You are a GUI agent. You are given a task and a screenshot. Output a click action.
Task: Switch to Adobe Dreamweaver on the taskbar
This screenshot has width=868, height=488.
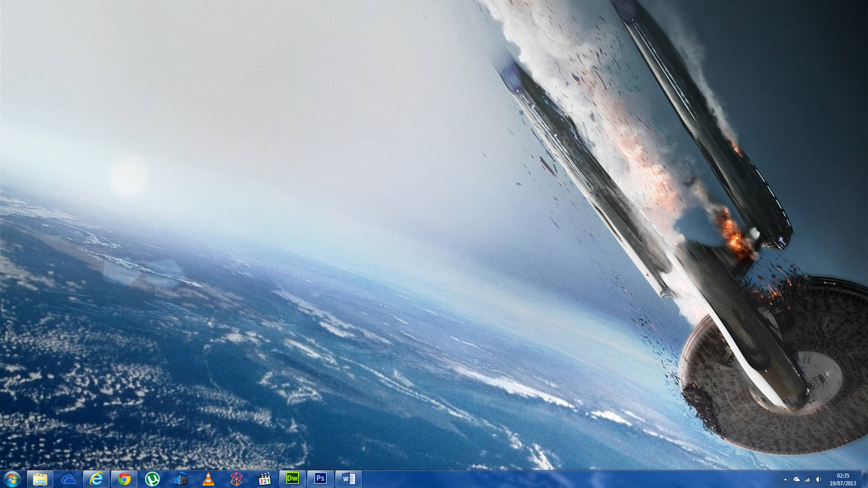292,479
